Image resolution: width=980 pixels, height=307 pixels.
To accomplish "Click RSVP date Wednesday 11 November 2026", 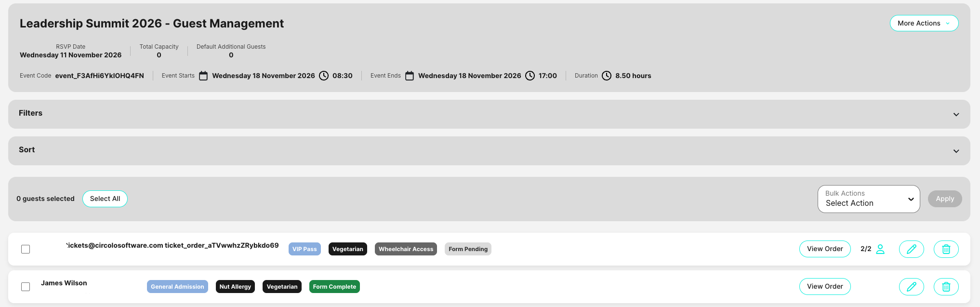I will point(71,55).
